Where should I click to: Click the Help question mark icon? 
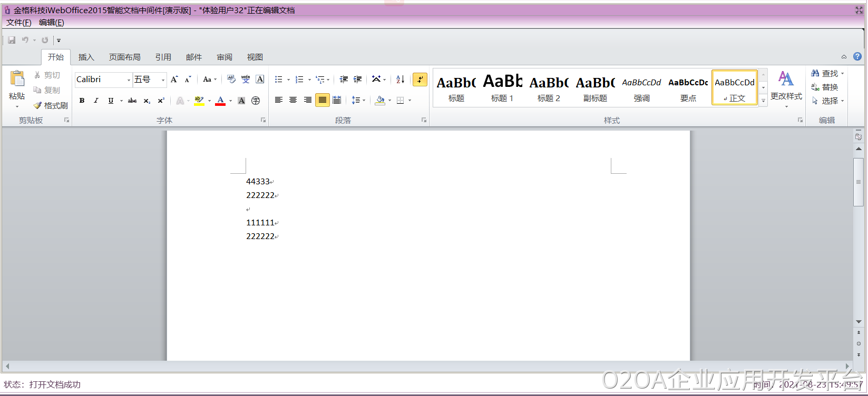pos(857,56)
